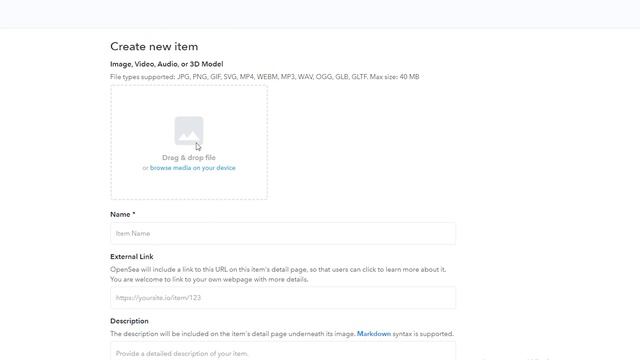Click the Description label
640x360 pixels.
click(x=129, y=321)
